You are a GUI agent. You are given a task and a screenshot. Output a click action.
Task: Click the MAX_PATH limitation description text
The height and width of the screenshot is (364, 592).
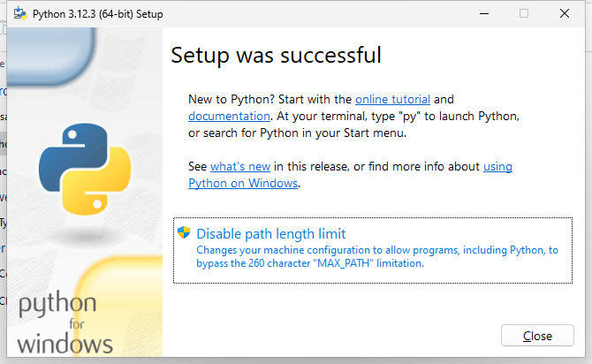(x=377, y=256)
